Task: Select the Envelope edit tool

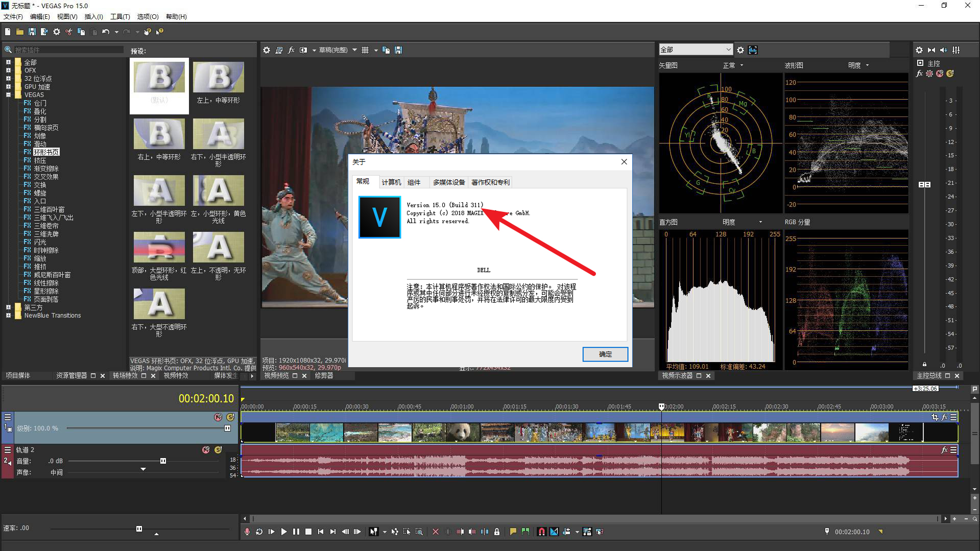Action: coord(395,532)
